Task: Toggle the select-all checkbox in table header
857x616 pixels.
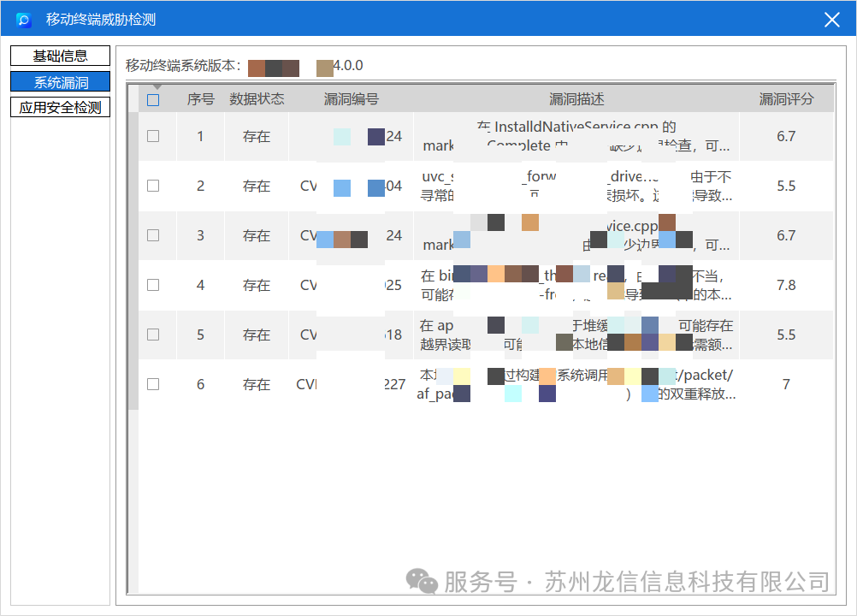Action: pos(153,99)
